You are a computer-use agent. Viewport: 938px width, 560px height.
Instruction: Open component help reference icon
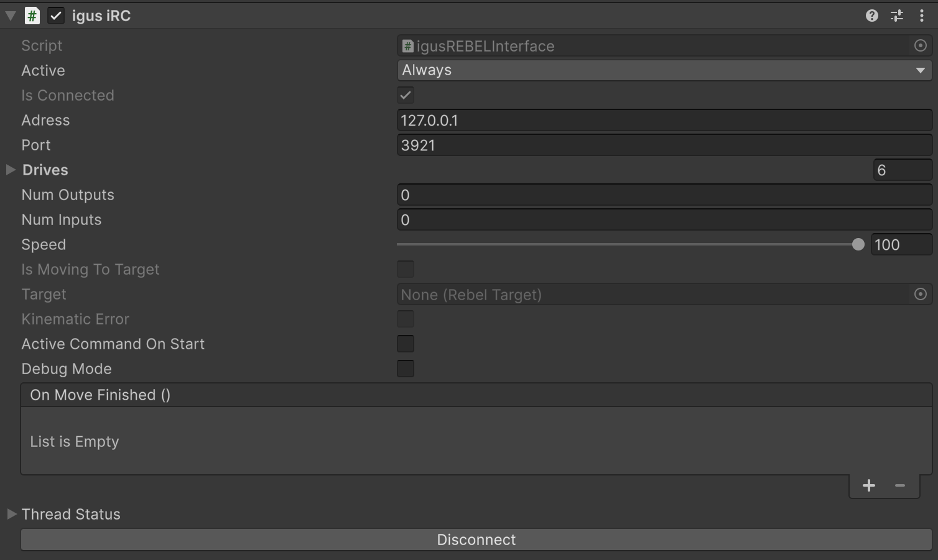pos(871,16)
